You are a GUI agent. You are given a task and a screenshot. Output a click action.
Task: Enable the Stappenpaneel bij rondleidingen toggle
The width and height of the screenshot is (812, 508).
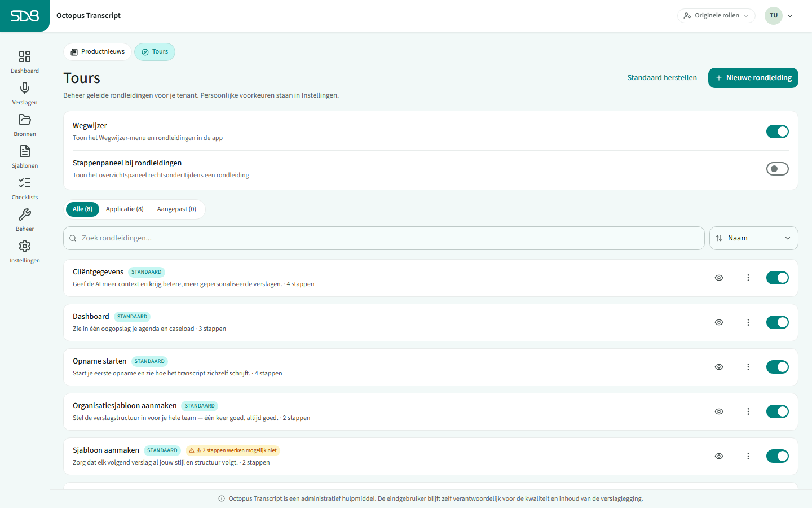click(x=778, y=169)
